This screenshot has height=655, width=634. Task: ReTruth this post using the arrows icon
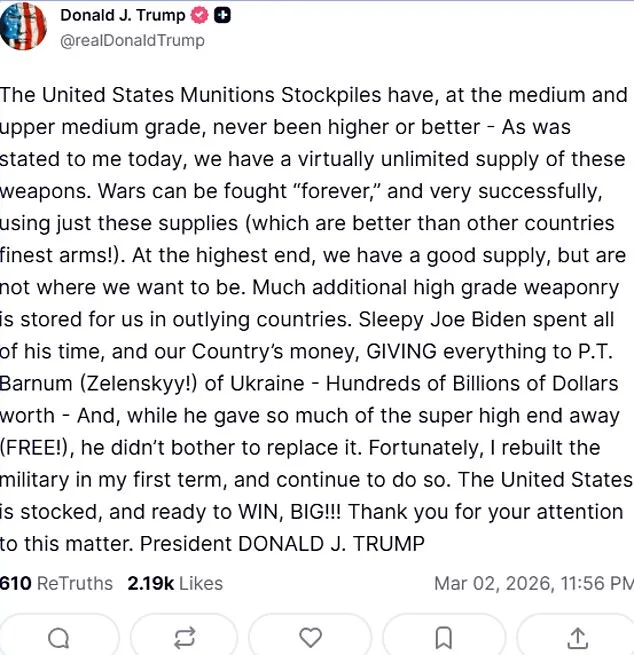tap(184, 637)
